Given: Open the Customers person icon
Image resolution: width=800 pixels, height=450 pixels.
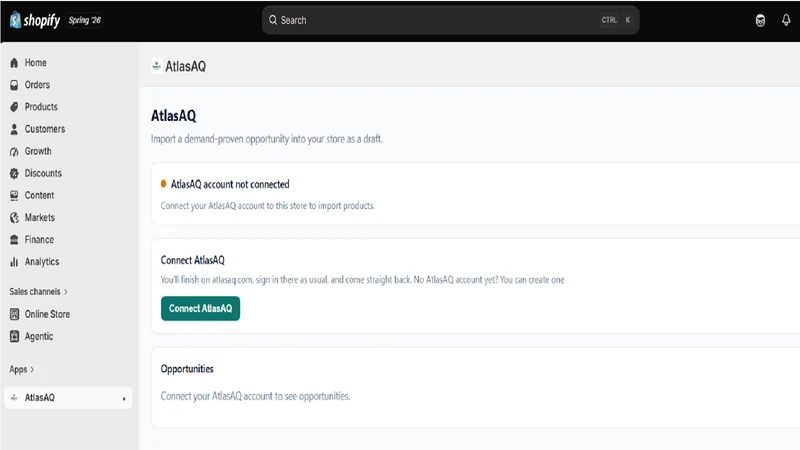Looking at the screenshot, I should pos(14,129).
